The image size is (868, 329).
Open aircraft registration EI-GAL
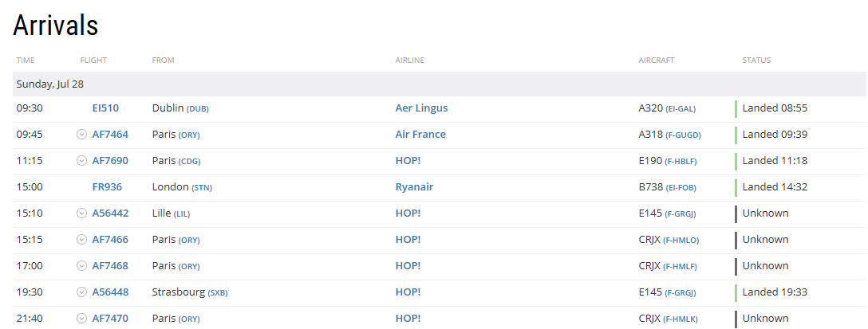pos(681,109)
